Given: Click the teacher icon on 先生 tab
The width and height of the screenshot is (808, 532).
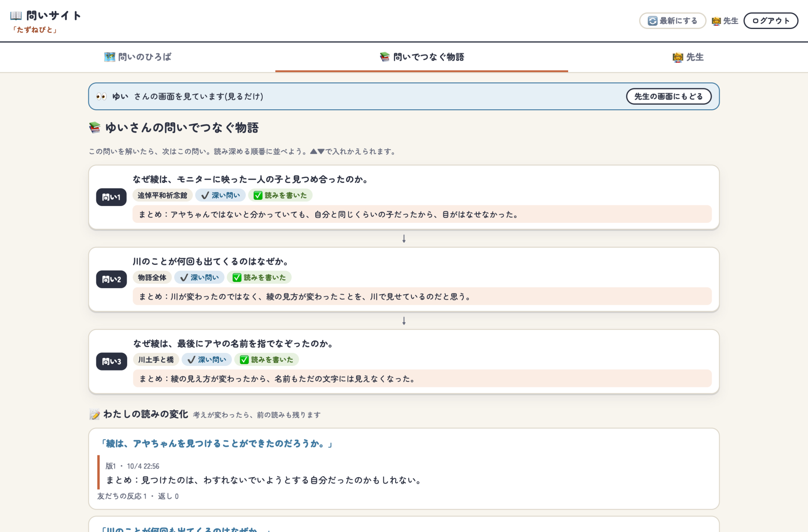Looking at the screenshot, I should pyautogui.click(x=678, y=57).
